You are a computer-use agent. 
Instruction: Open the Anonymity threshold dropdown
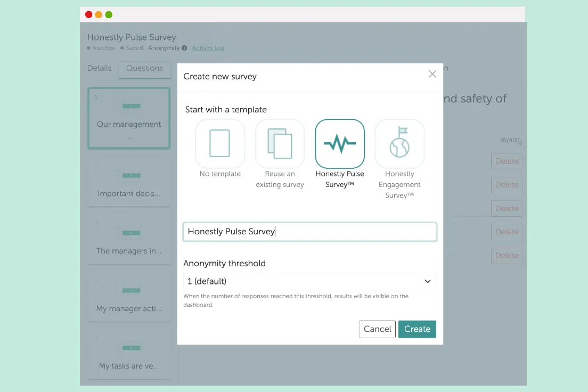point(310,281)
